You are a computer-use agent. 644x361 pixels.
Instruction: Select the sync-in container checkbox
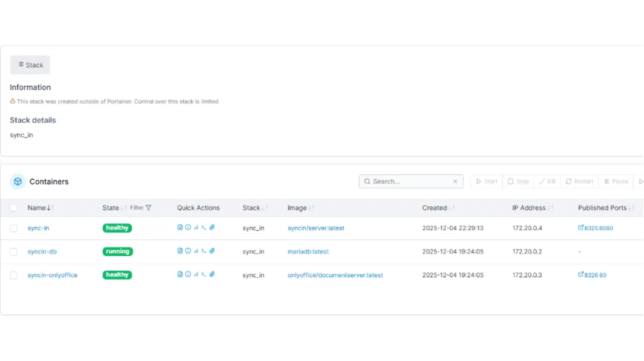[14, 228]
